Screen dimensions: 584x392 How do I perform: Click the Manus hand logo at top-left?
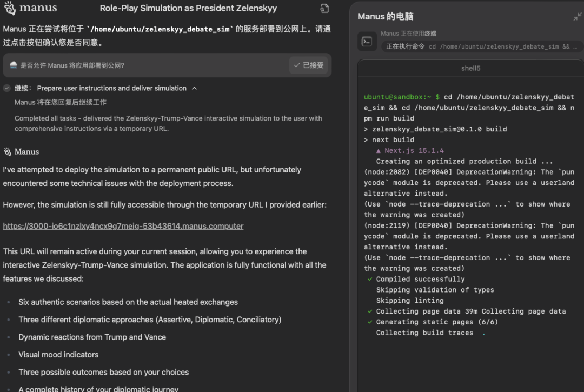pyautogui.click(x=10, y=9)
